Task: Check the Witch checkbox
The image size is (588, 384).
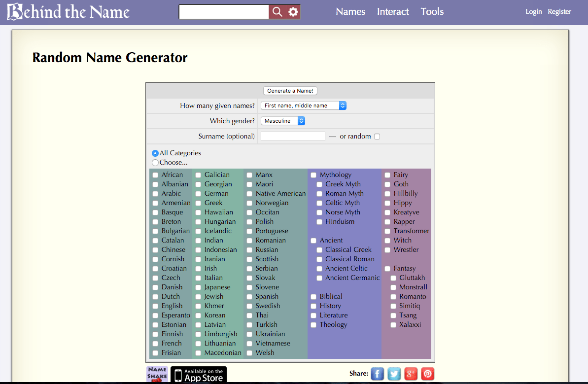Action: click(x=387, y=241)
